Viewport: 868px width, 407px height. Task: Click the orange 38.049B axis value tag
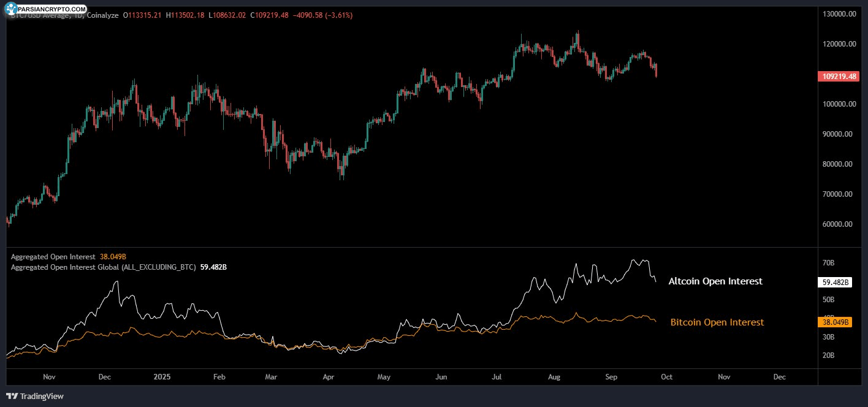click(x=835, y=322)
